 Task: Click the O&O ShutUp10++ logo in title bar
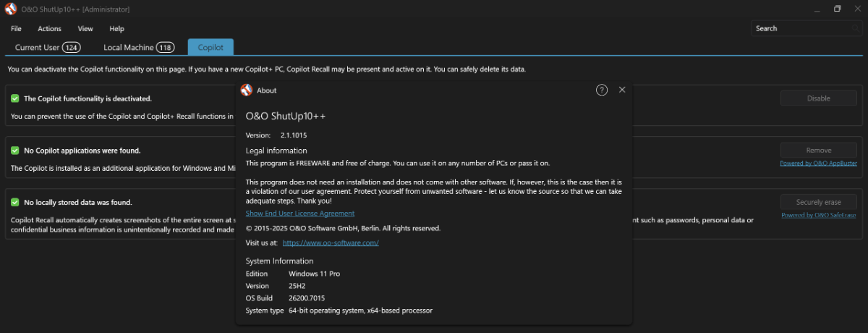(11, 9)
